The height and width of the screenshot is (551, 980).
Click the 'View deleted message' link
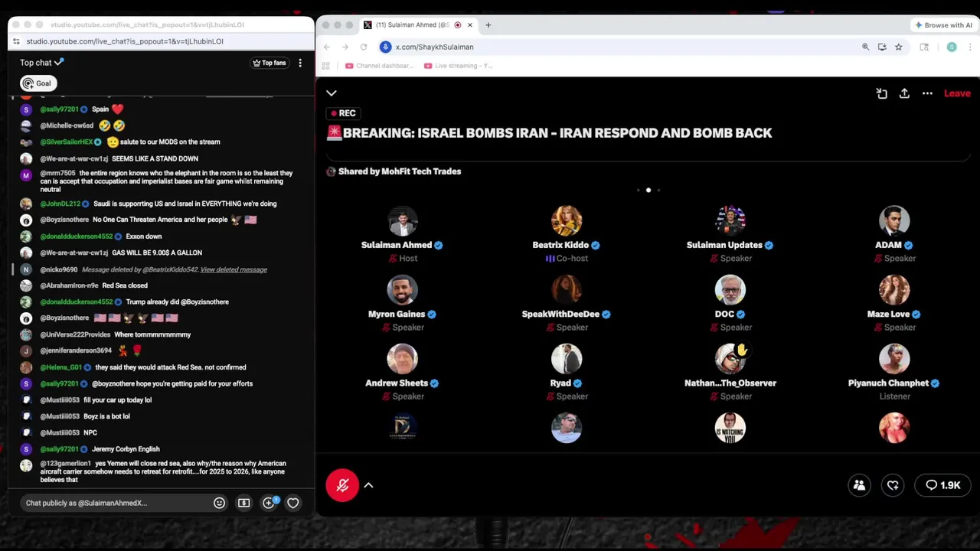(234, 269)
